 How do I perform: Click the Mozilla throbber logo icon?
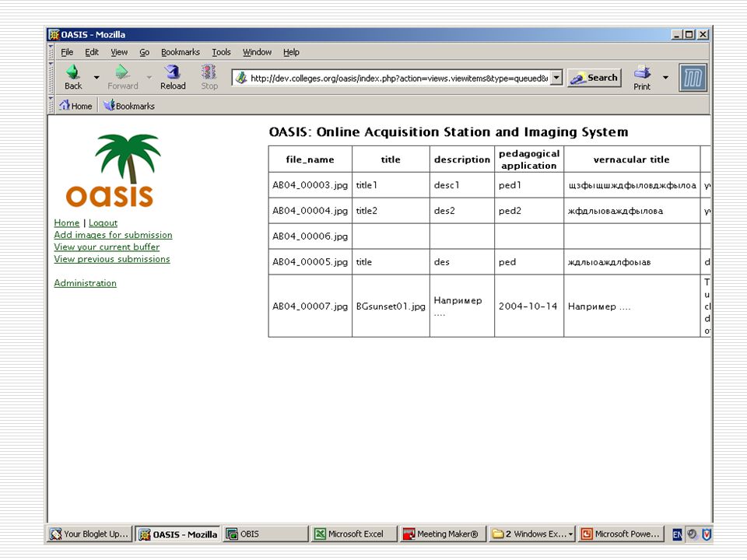[x=693, y=78]
